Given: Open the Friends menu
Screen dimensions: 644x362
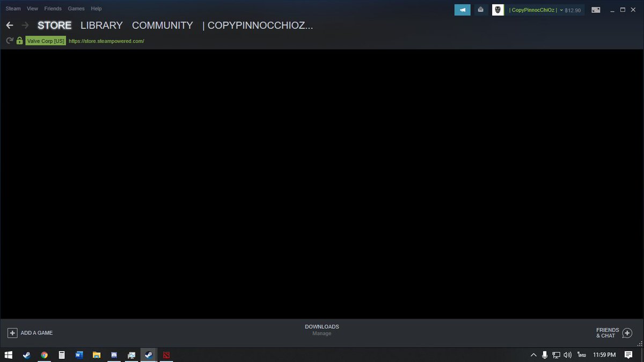Looking at the screenshot, I should pos(53,9).
